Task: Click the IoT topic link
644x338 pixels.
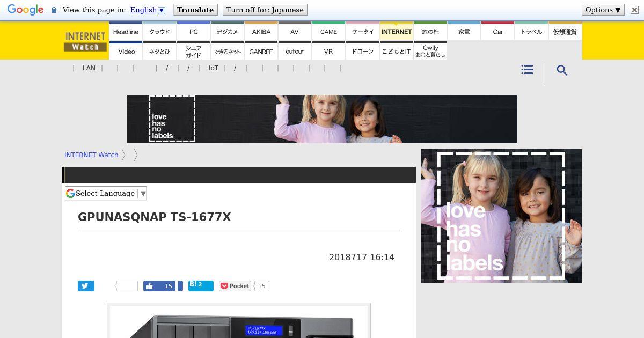Action: tap(214, 68)
